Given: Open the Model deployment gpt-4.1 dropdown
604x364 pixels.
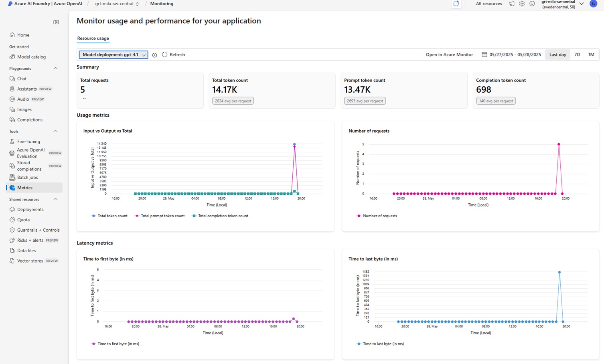Looking at the screenshot, I should (x=114, y=55).
